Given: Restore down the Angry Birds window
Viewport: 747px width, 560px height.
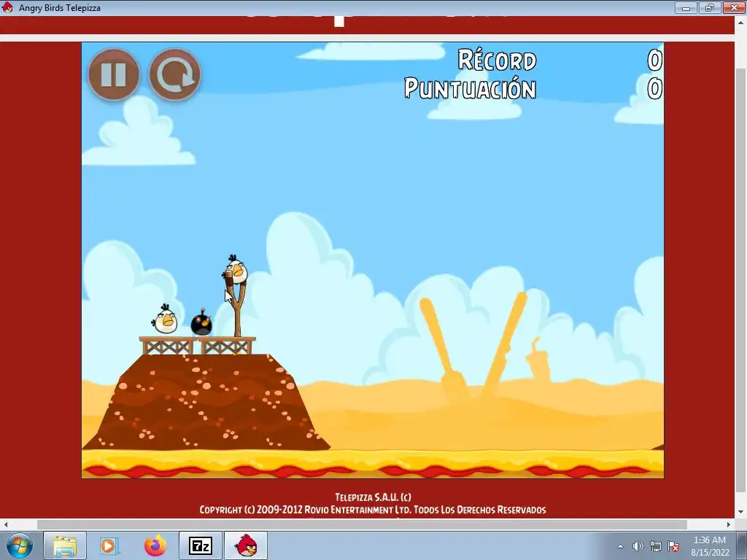Looking at the screenshot, I should tap(710, 7).
